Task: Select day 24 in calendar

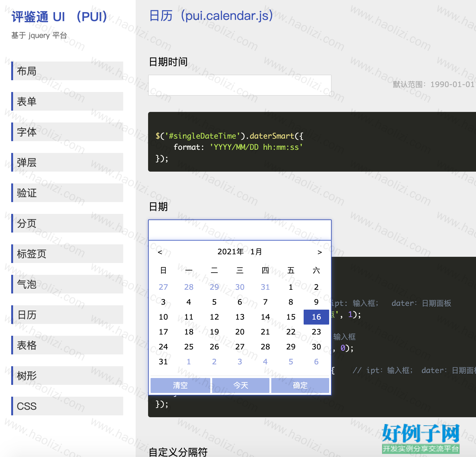Action: click(163, 347)
